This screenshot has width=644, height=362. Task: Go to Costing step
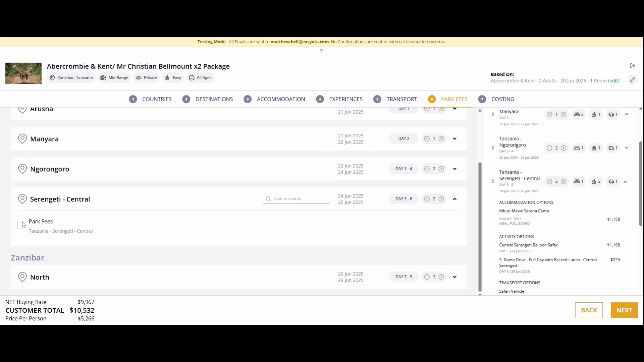click(x=496, y=99)
